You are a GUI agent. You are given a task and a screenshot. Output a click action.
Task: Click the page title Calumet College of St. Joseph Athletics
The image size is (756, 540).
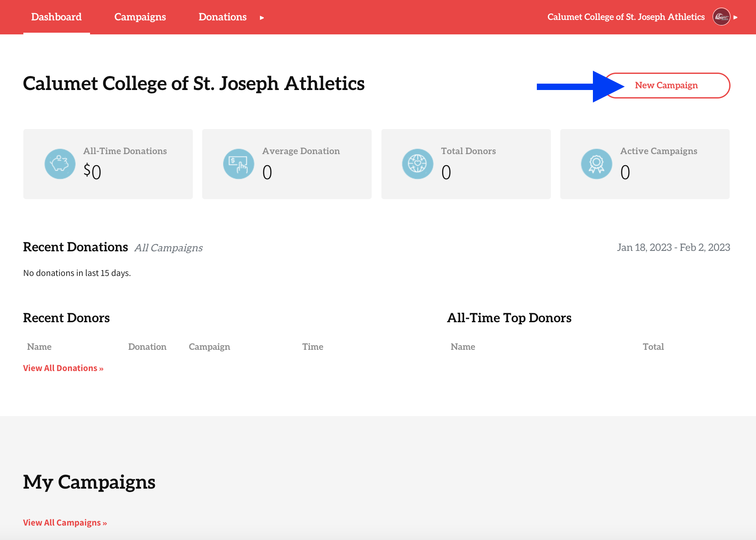click(x=194, y=84)
